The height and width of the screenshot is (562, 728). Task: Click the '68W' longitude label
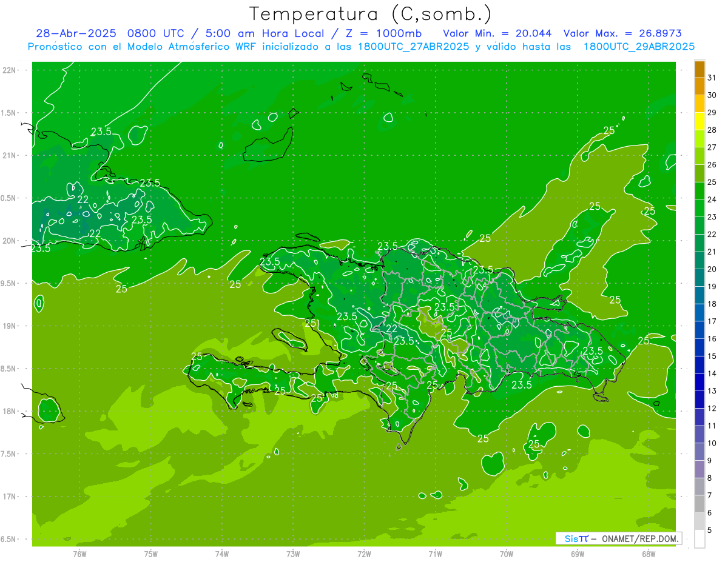(649, 554)
